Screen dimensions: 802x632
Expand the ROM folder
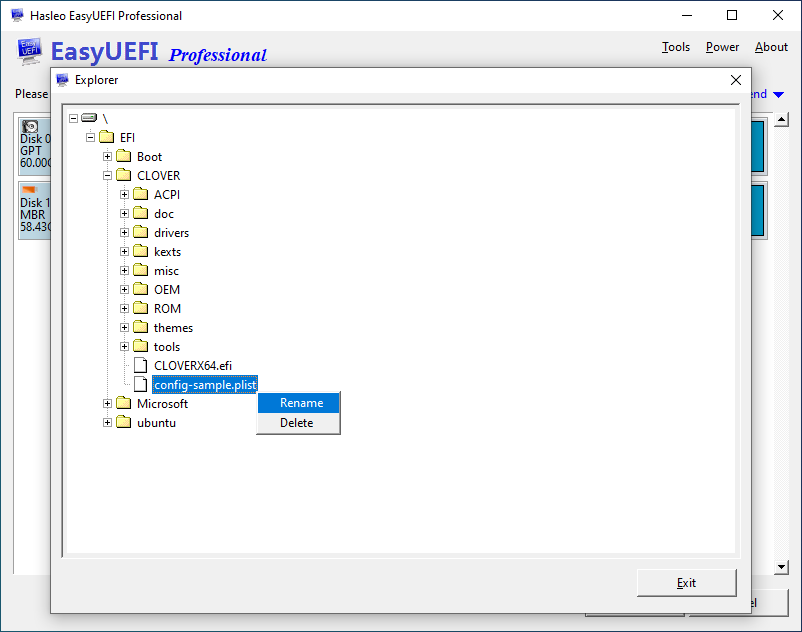[x=124, y=308]
